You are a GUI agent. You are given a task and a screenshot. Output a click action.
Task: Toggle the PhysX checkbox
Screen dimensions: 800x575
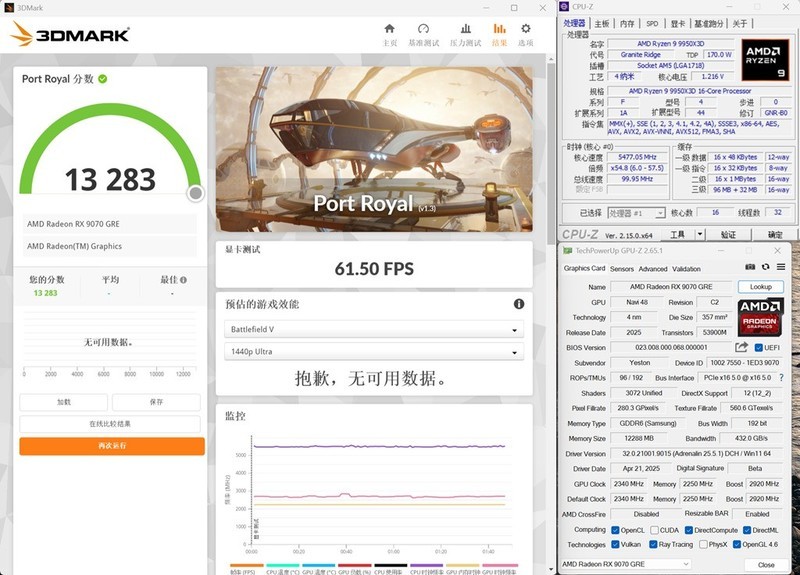tap(704, 544)
